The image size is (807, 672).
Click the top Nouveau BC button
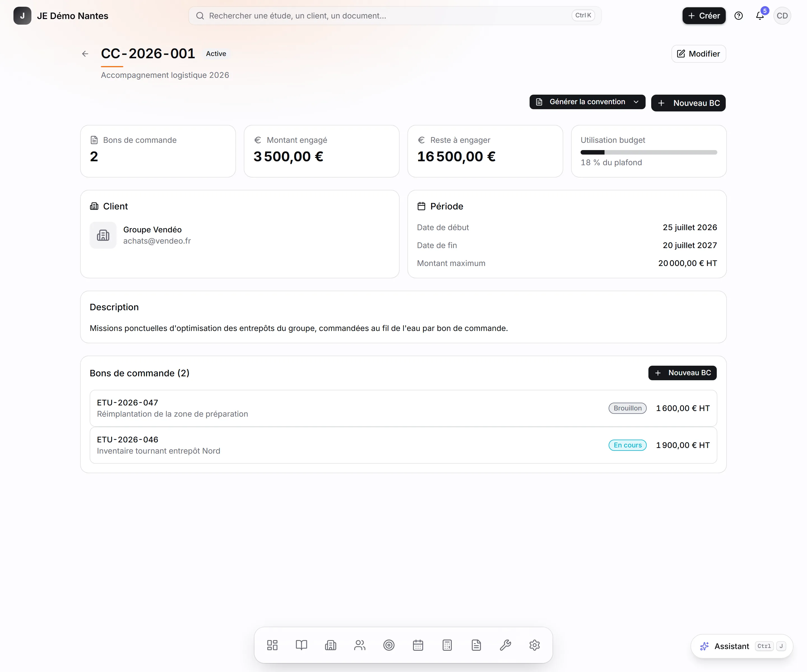click(688, 103)
